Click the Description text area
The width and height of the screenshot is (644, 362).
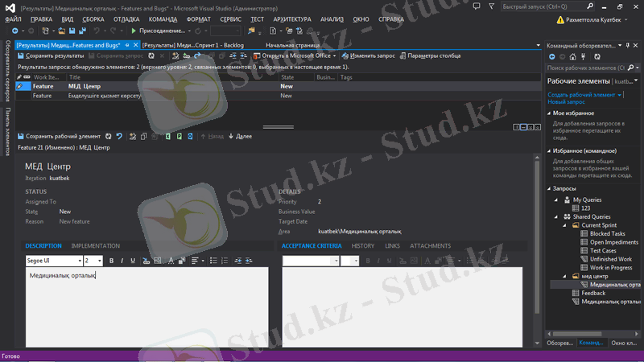[x=147, y=307]
